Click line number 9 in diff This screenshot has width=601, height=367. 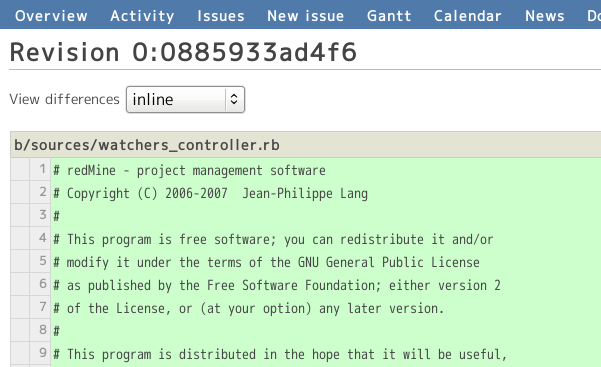[40, 353]
